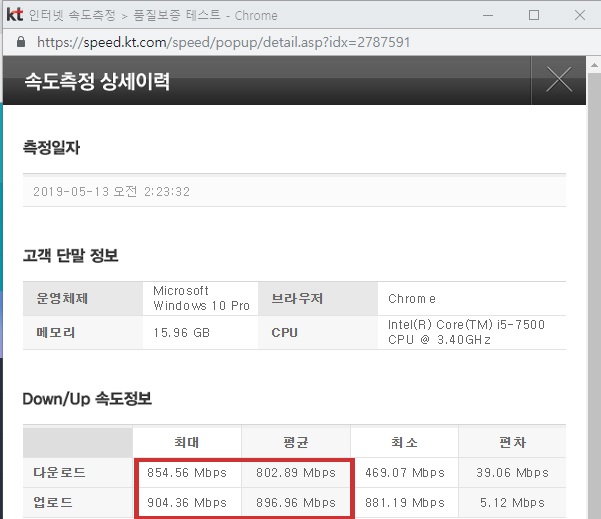Select the Chrome browser value cell
The image size is (601, 519).
tap(472, 299)
